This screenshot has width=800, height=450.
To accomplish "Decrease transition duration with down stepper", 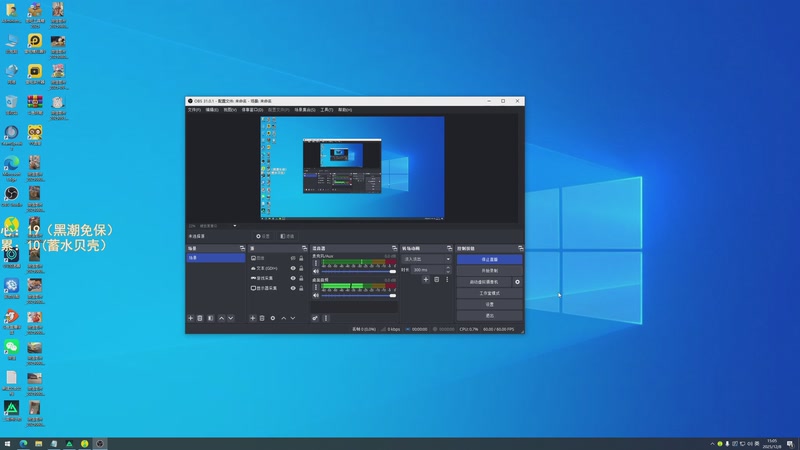I will 448,272.
